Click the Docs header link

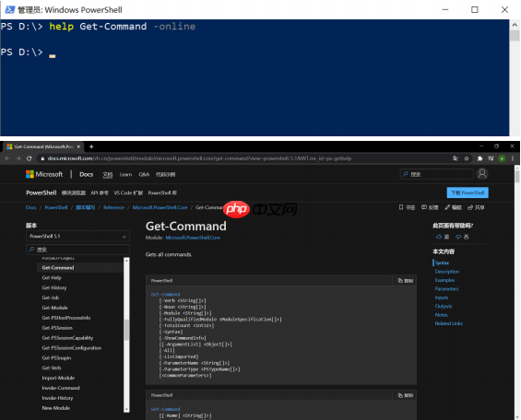tap(87, 174)
